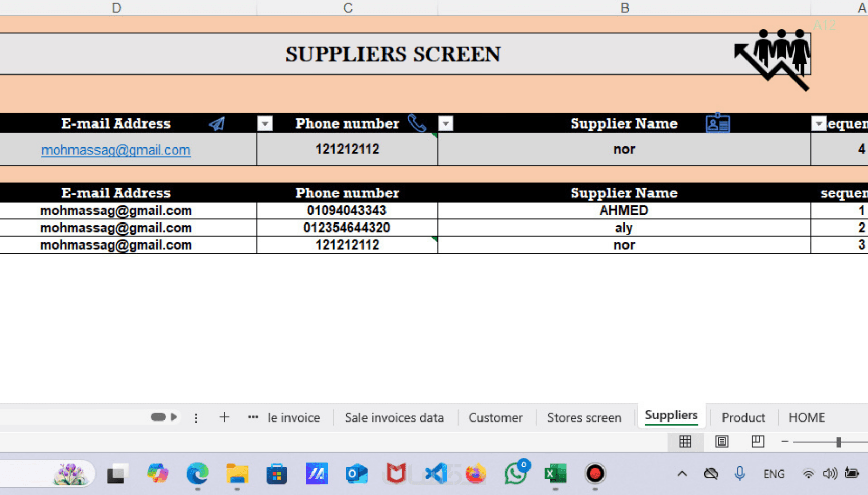Switch to Page Layout view

coord(721,441)
